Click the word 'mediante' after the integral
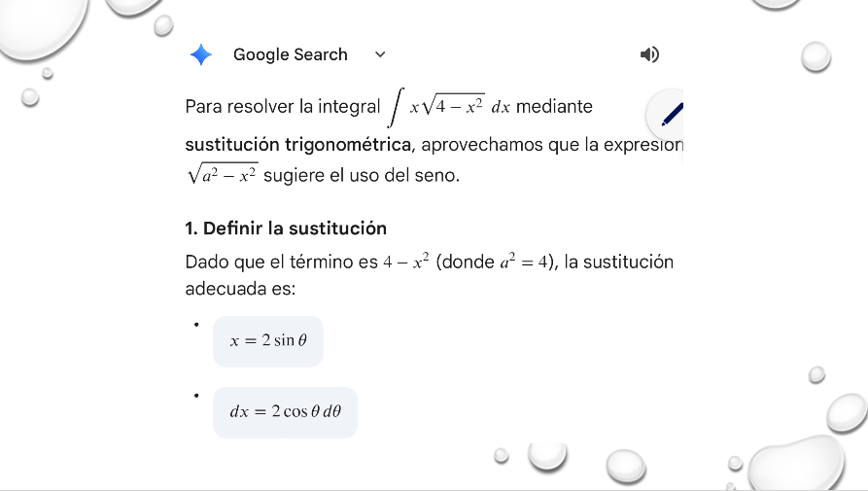This screenshot has height=491, width=868. (x=554, y=106)
